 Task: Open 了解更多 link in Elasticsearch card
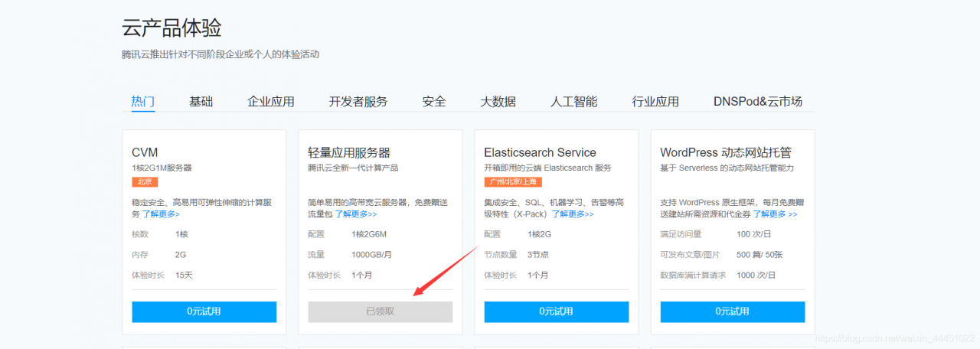(573, 214)
